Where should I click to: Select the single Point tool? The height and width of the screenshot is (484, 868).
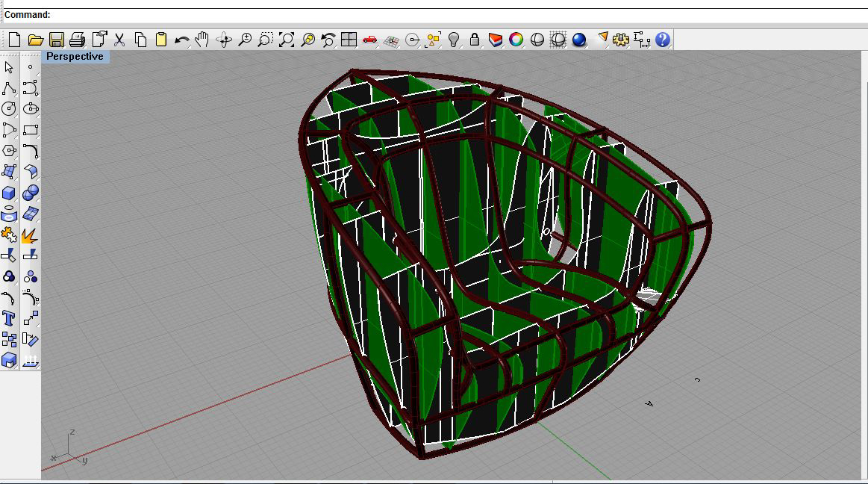30,67
